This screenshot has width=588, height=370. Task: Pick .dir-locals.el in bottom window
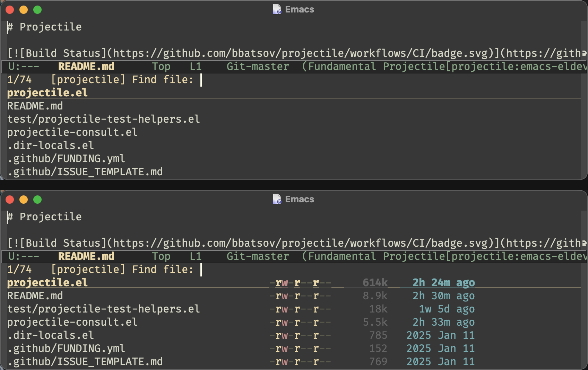click(x=51, y=335)
